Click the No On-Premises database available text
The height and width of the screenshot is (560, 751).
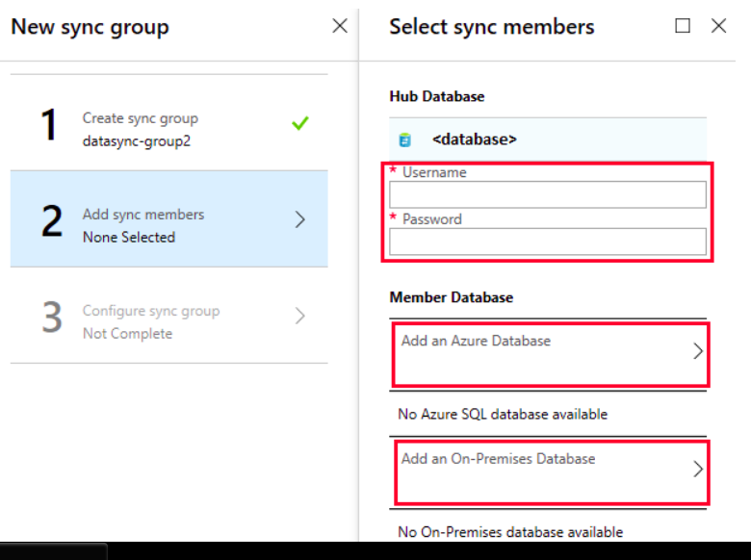point(510,532)
